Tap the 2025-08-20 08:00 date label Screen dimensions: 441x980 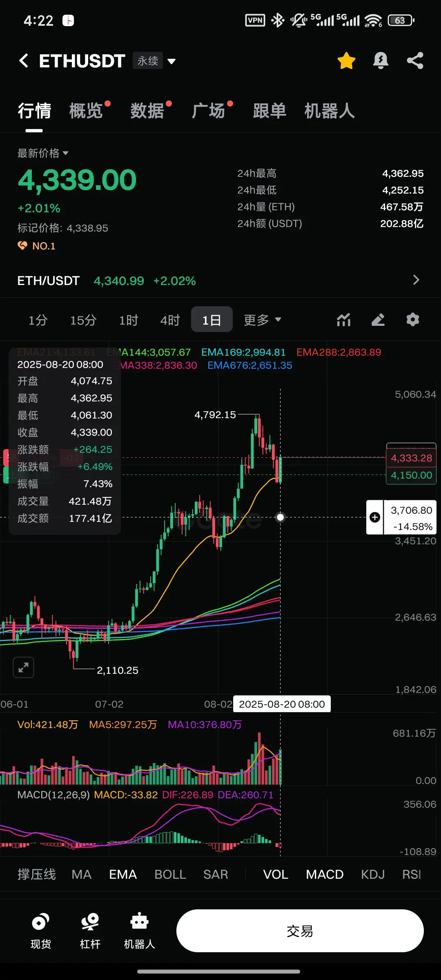point(282,704)
